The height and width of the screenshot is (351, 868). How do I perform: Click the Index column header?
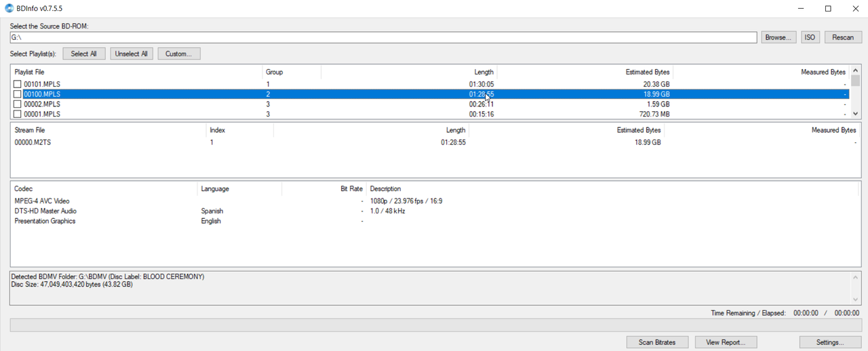(x=239, y=130)
